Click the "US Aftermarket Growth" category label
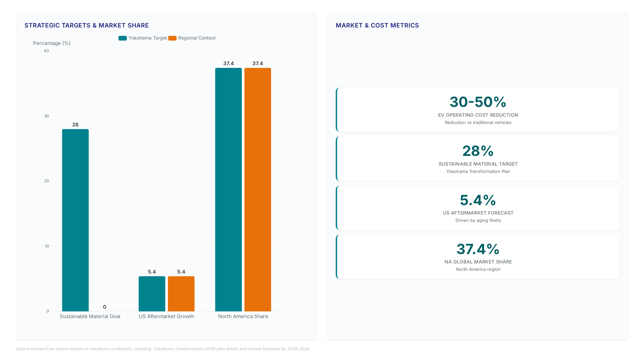The height and width of the screenshot is (362, 644). point(167,317)
